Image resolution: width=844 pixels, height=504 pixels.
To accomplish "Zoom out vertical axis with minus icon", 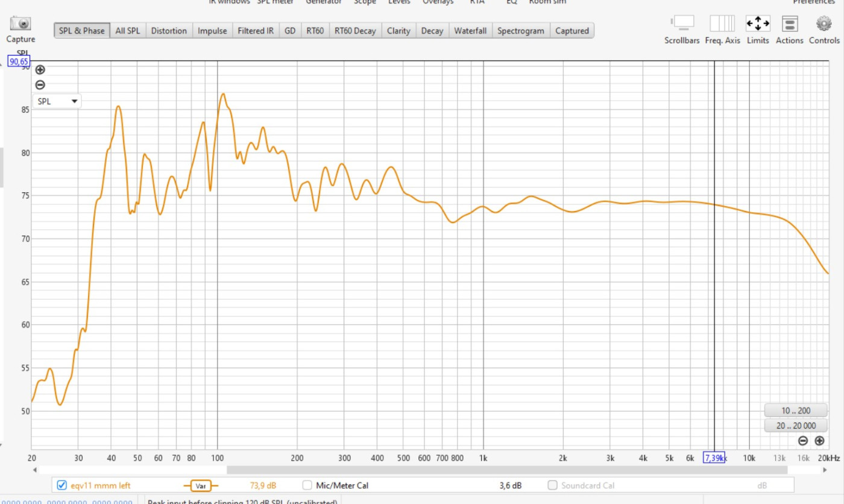I will [40, 85].
